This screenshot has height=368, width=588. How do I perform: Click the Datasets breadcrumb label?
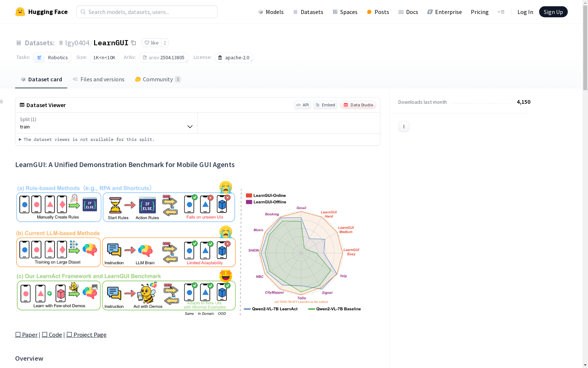pyautogui.click(x=39, y=43)
